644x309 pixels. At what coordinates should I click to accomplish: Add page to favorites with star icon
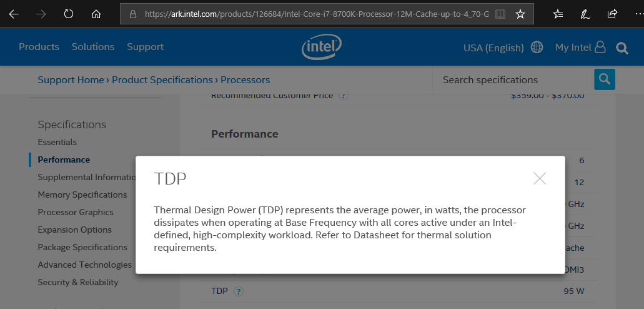tap(520, 14)
